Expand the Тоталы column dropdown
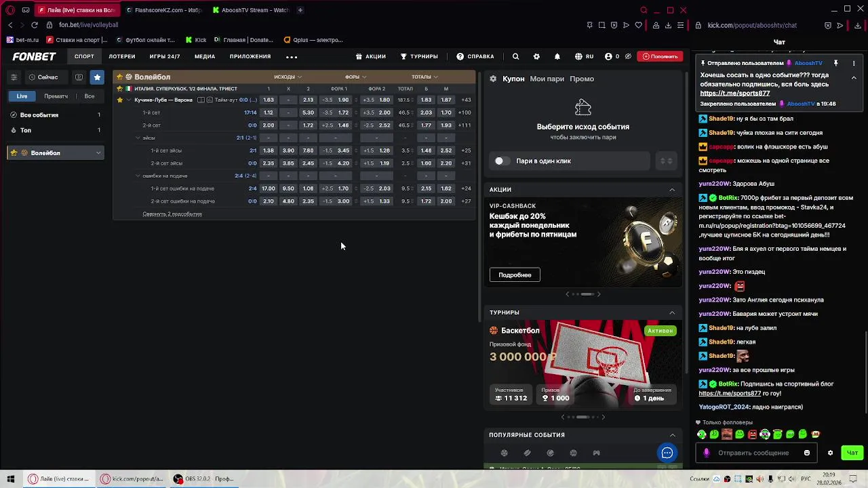This screenshot has width=868, height=488. pos(424,77)
